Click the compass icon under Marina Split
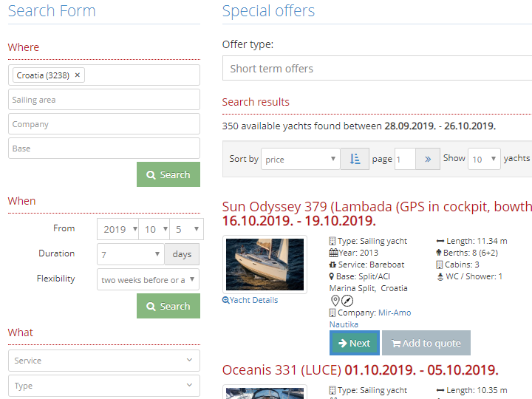The height and width of the screenshot is (399, 532). pos(347,301)
